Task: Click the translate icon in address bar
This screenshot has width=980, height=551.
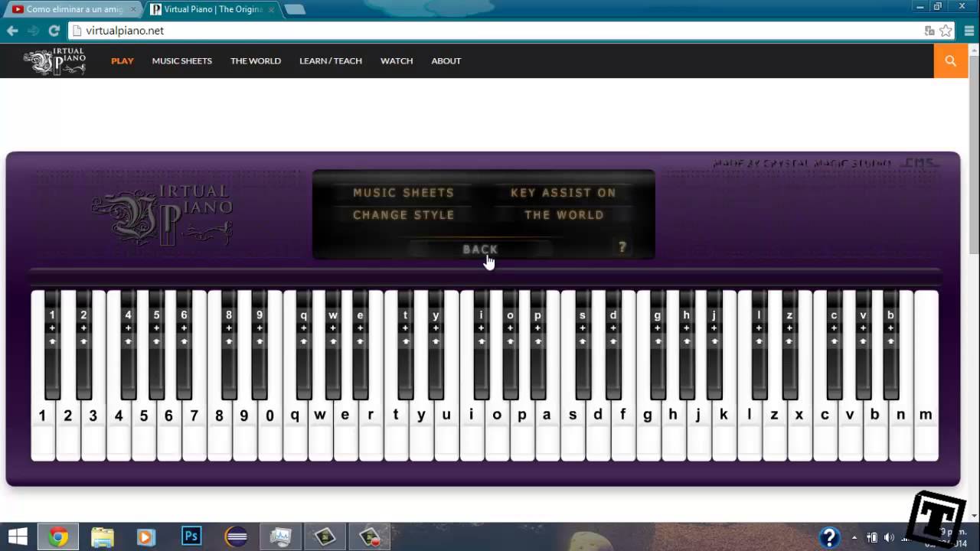Action: (x=929, y=31)
